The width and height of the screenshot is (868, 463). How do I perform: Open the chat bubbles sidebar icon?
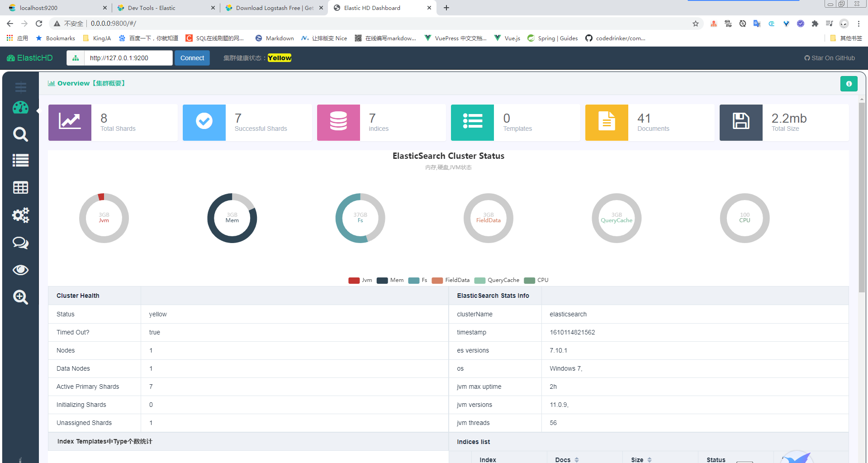click(x=20, y=243)
